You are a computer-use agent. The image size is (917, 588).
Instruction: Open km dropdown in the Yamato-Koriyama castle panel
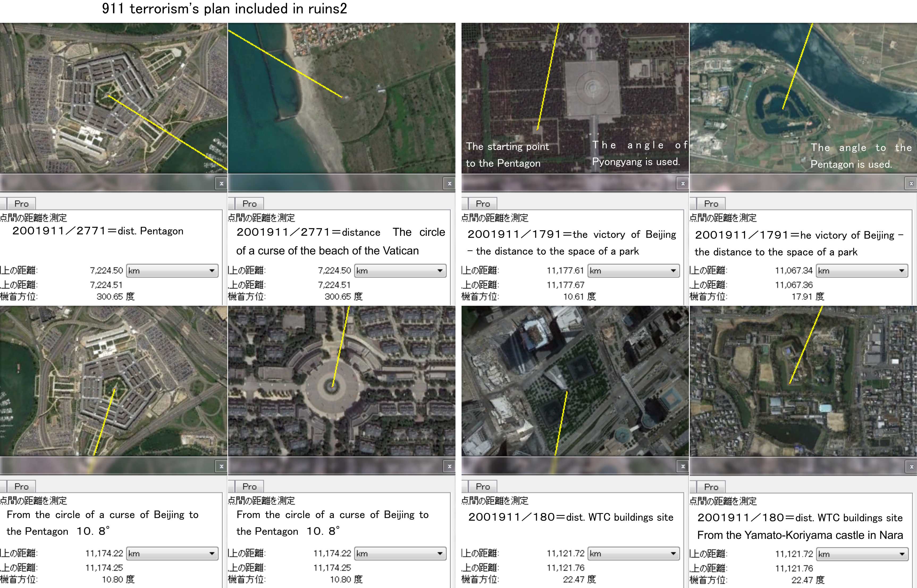862,554
